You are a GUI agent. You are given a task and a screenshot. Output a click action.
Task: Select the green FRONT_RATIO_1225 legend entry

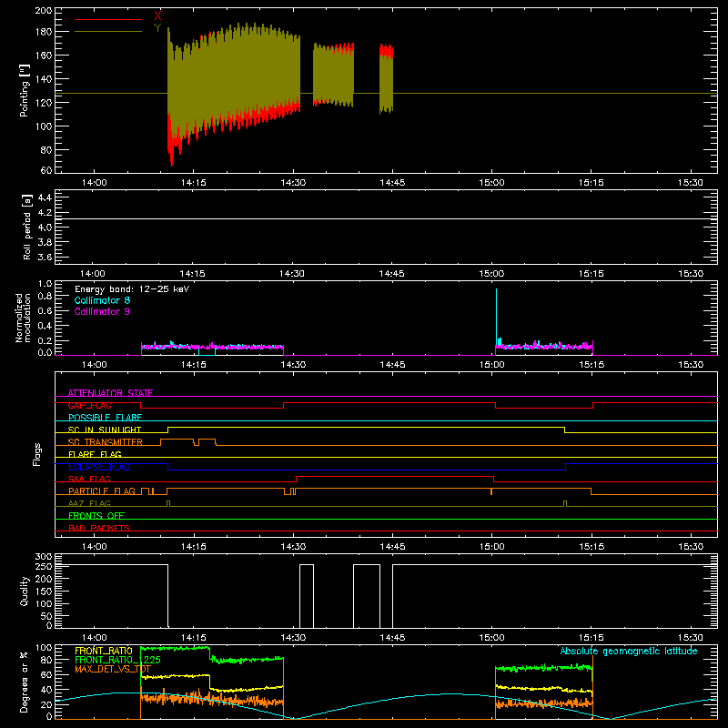(117, 660)
